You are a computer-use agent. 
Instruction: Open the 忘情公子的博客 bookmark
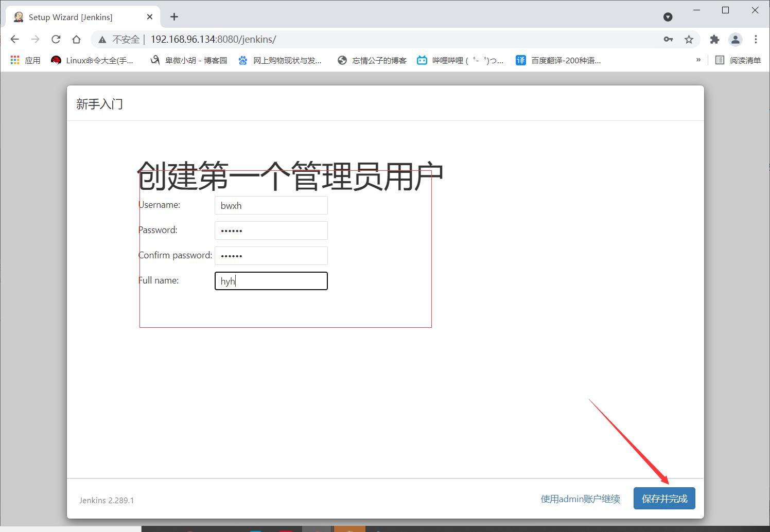tap(372, 60)
